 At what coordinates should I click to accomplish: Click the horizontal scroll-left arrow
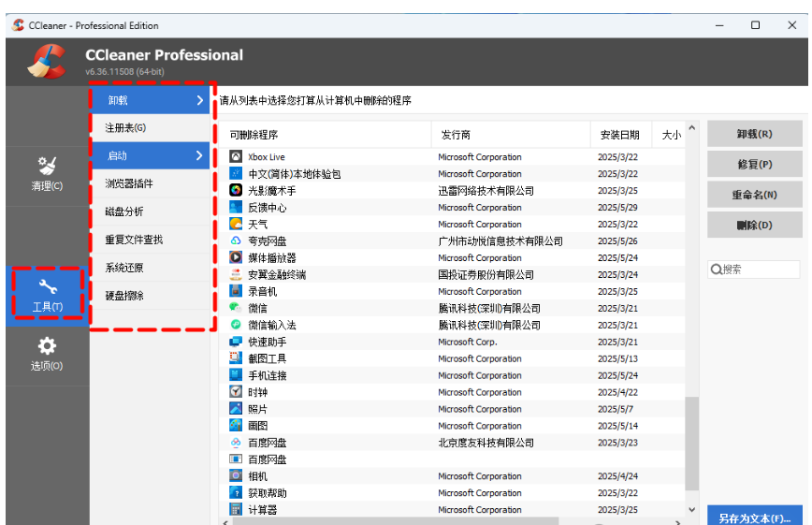coord(225,522)
